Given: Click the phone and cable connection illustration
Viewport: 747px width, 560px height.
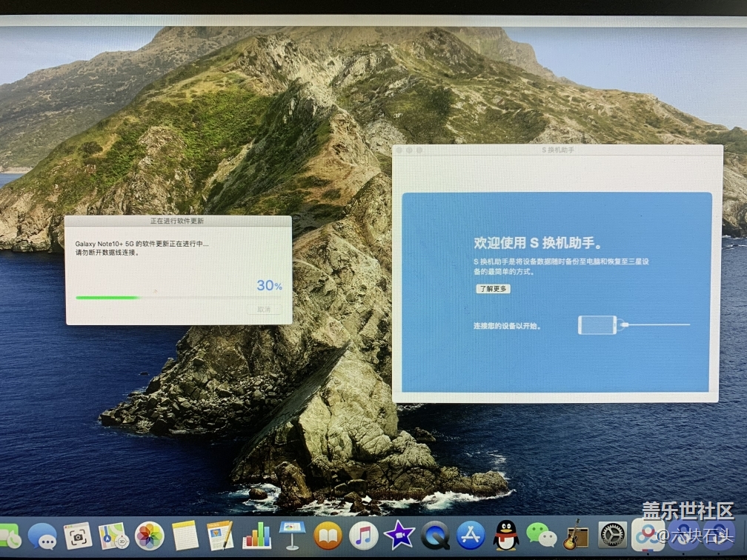Looking at the screenshot, I should (x=634, y=324).
